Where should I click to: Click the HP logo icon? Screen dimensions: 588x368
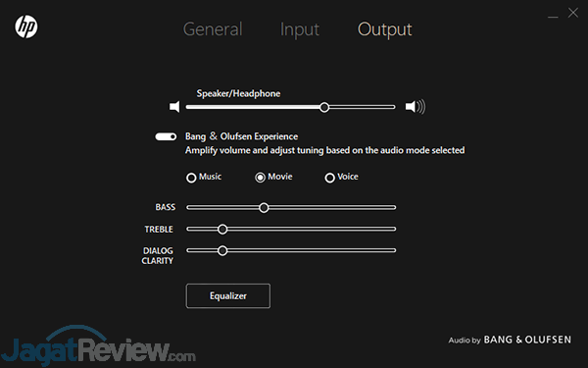click(x=26, y=26)
